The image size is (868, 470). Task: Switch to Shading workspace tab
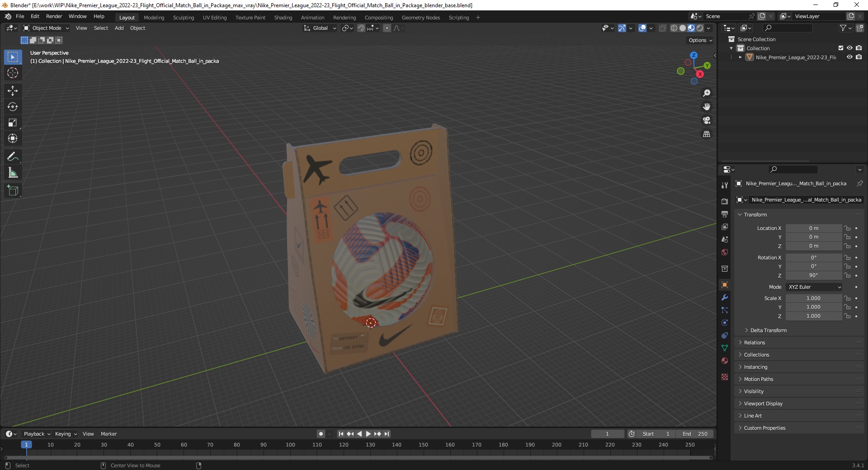click(283, 18)
